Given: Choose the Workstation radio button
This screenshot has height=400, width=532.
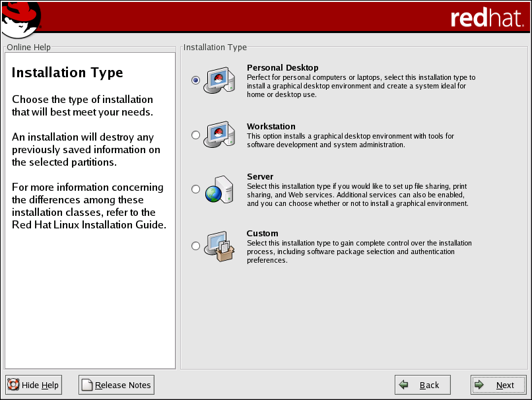Looking at the screenshot, I should coord(195,135).
